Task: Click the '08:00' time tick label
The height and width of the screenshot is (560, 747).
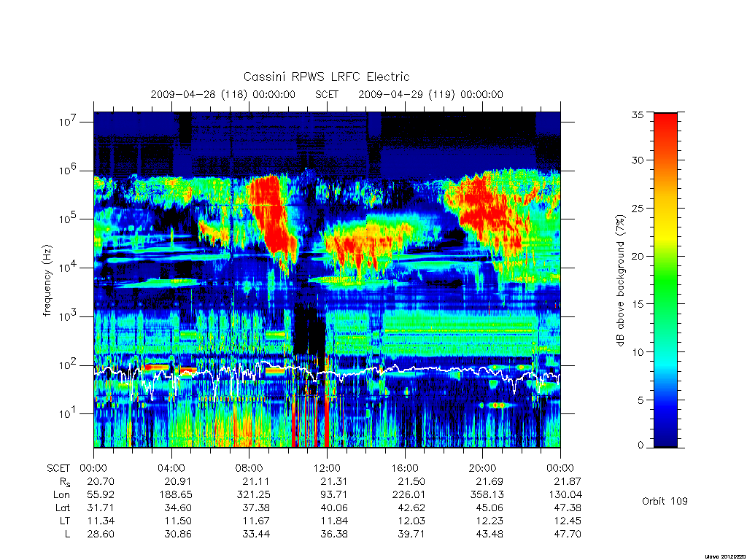Action: [249, 468]
